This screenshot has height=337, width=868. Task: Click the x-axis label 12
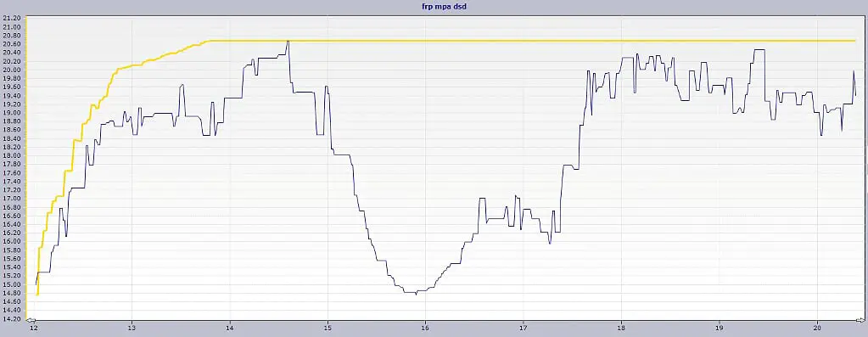[x=34, y=329]
